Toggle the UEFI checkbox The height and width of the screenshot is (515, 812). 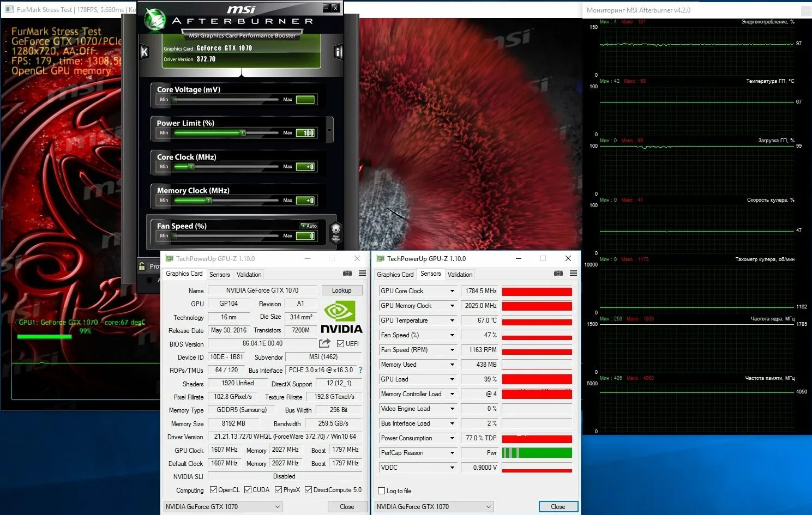click(340, 344)
